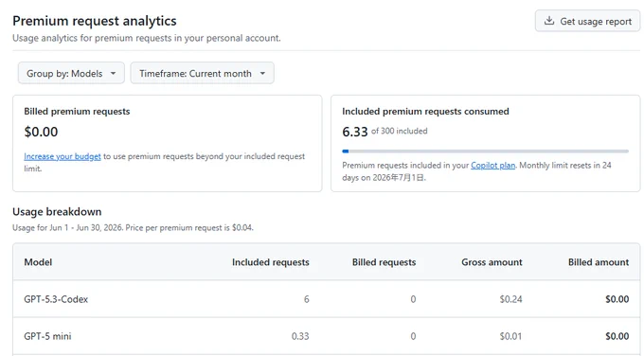Image resolution: width=644 pixels, height=356 pixels.
Task: Click the 'of 300 included' text
Action: tap(400, 131)
